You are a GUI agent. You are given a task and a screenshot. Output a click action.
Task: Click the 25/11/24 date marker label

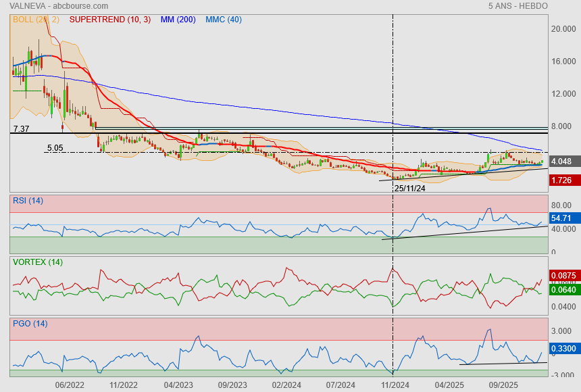pos(409,189)
